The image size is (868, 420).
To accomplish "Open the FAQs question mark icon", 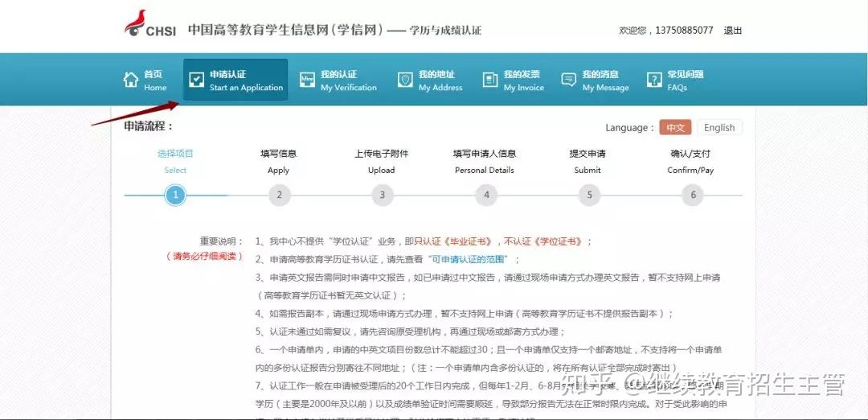I will click(x=654, y=80).
